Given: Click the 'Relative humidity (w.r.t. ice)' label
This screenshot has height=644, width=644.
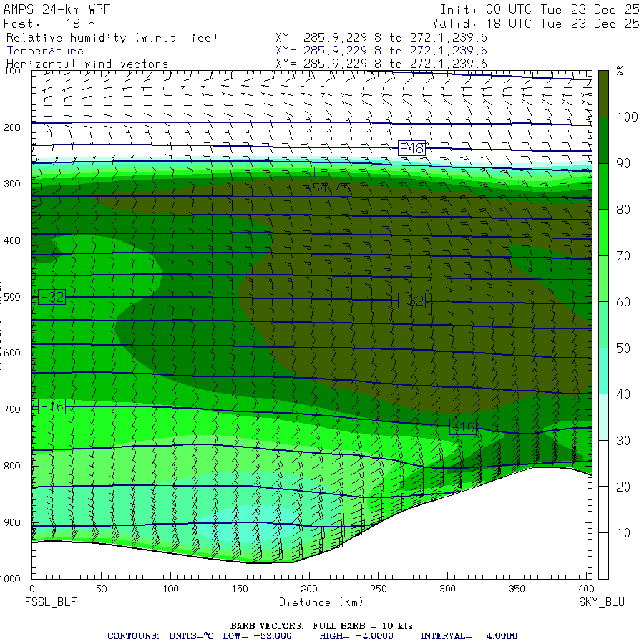Looking at the screenshot, I should (112, 38).
